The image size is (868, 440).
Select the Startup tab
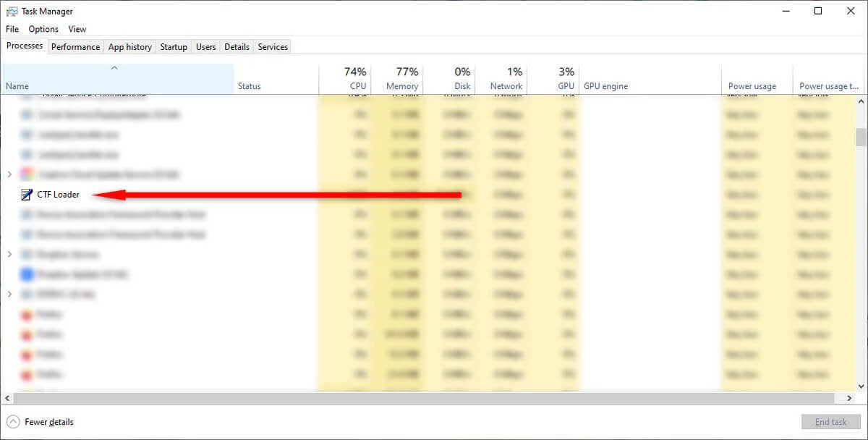point(174,46)
